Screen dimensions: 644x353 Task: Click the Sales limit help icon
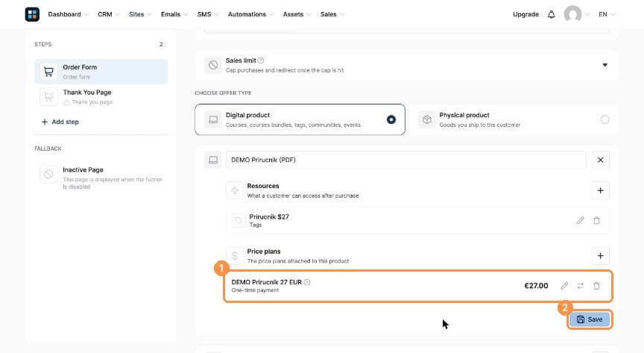pos(261,60)
